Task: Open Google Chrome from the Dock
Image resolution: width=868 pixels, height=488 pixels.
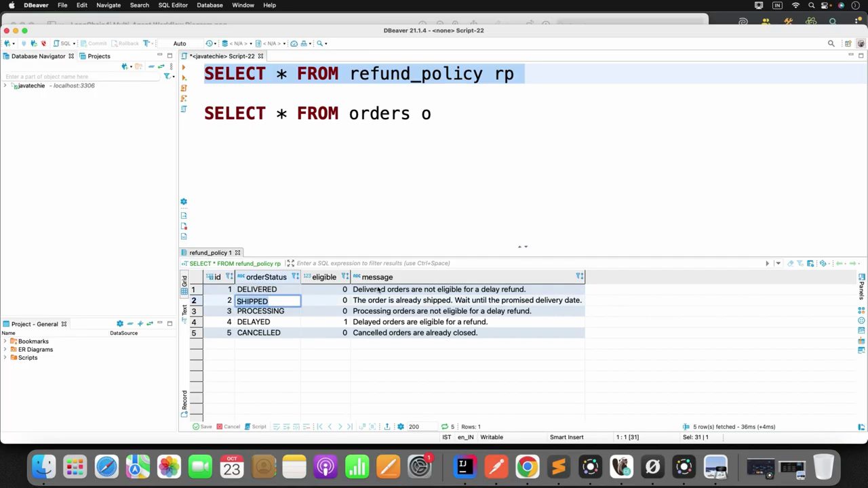Action: point(527,467)
